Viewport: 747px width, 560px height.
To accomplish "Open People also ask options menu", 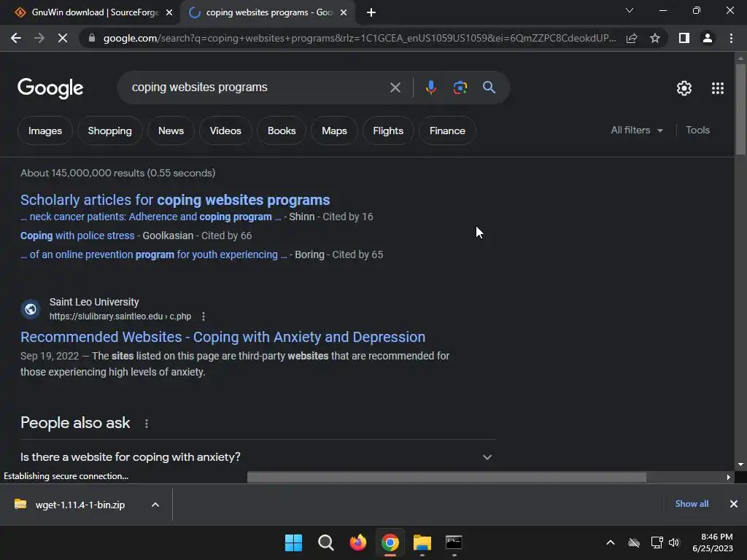I will [x=146, y=424].
